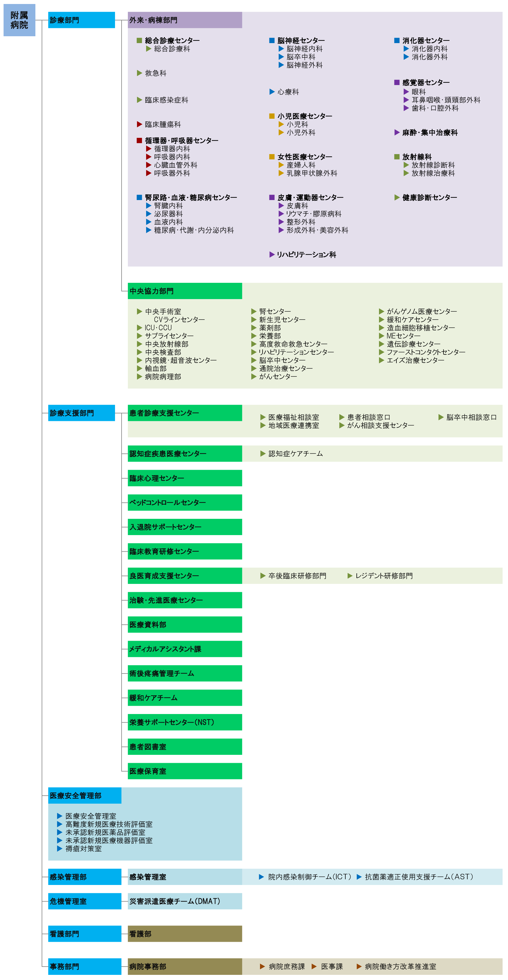Select the green square icon beside 放射線科
This screenshot has height=980, width=508.
[x=398, y=157]
